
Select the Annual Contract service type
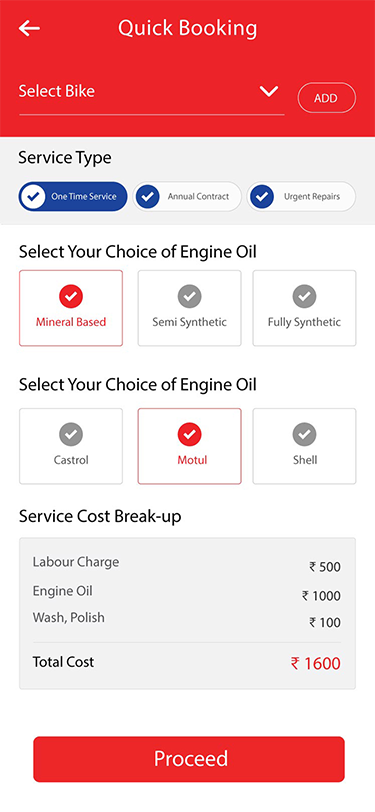(187, 197)
